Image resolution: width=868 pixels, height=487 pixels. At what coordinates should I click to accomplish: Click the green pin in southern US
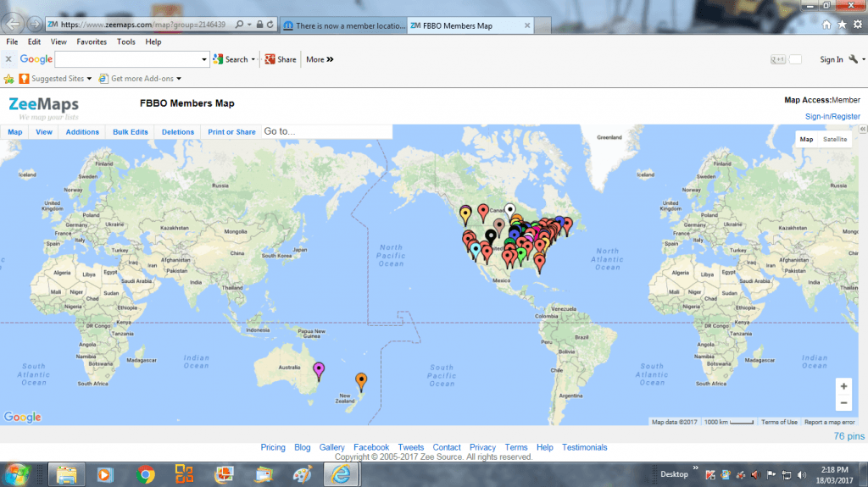click(521, 255)
